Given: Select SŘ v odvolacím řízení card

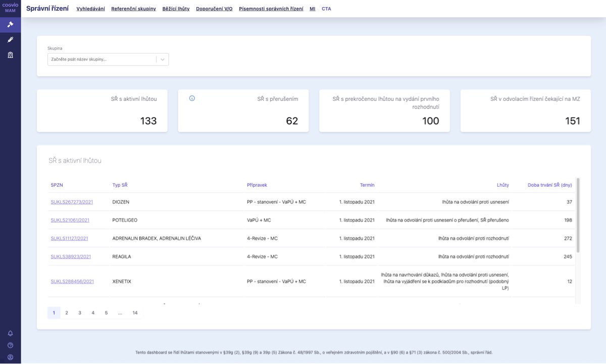Looking at the screenshot, I should [526, 111].
